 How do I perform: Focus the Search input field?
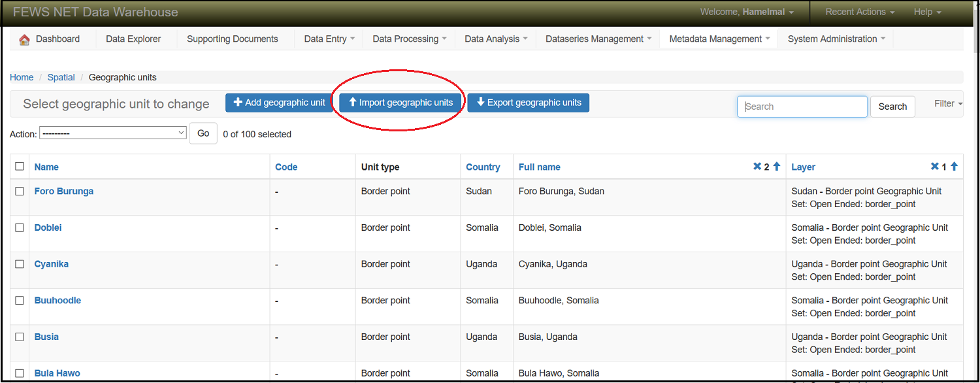(802, 107)
